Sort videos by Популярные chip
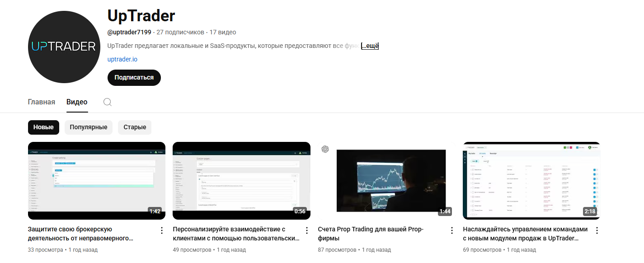Screen dimensions: 644x263 click(89, 127)
